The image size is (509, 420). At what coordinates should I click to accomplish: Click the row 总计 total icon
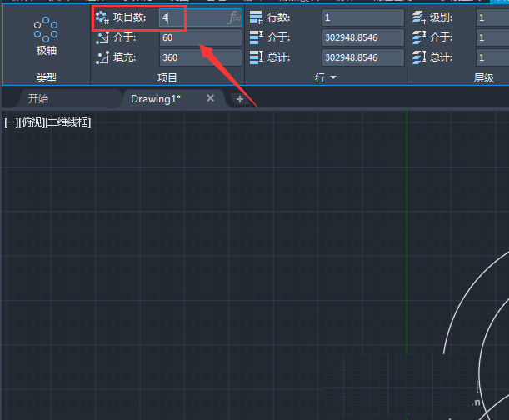(x=256, y=57)
